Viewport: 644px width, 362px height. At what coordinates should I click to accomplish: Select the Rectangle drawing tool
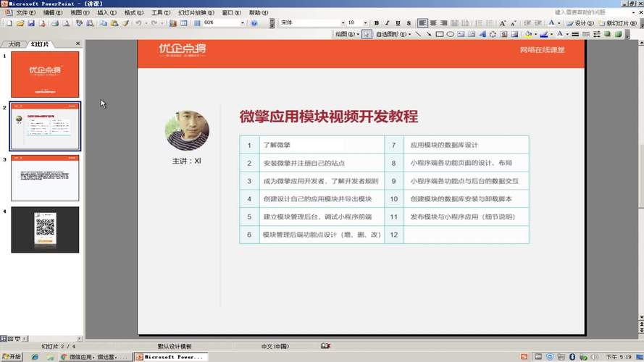tap(439, 34)
